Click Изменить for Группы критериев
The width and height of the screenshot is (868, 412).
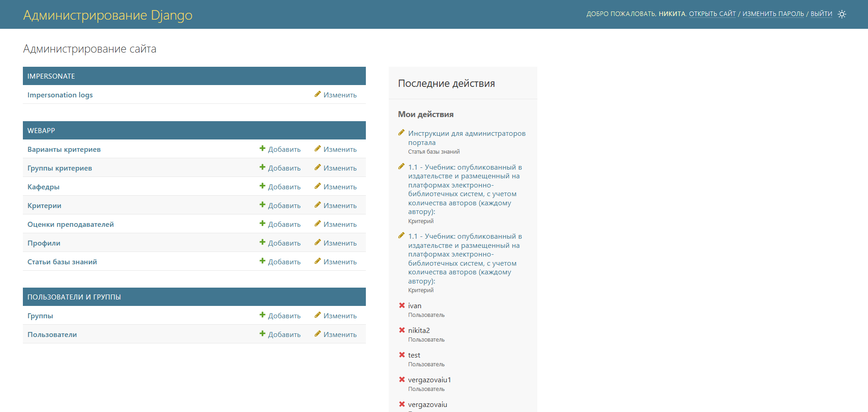coord(336,168)
